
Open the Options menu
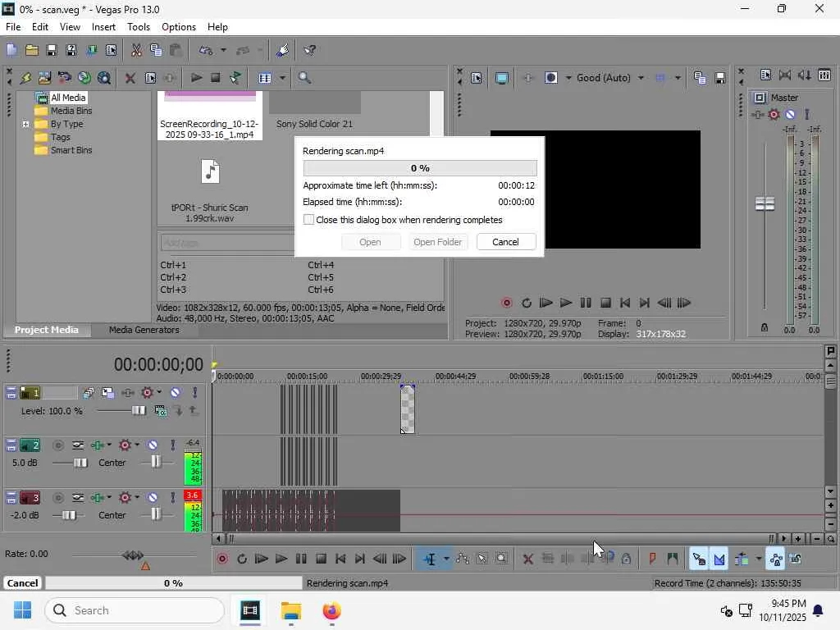(x=178, y=27)
